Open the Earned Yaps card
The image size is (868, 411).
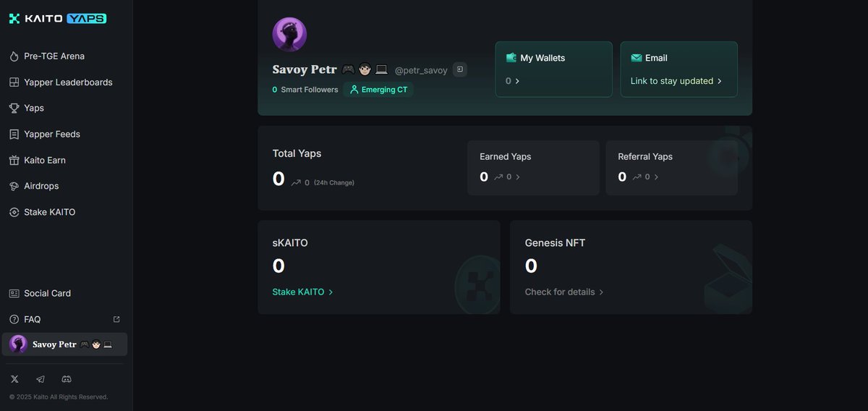(x=533, y=168)
